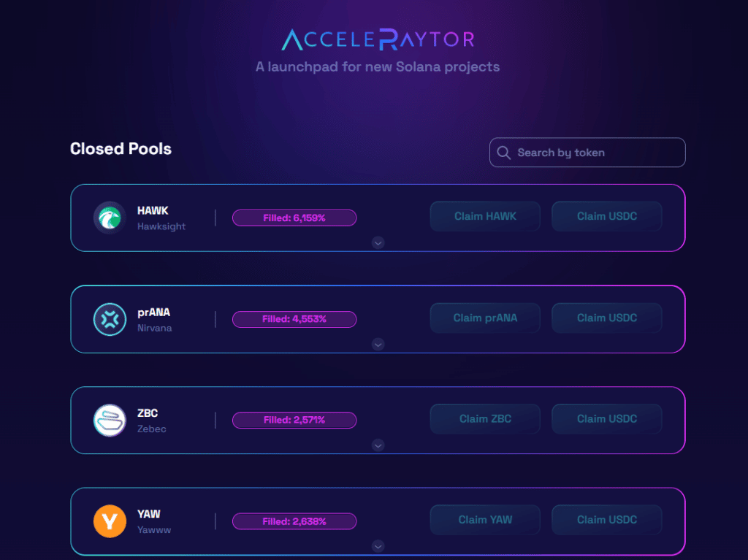Viewport: 748px width, 560px height.
Task: Claim USDC for the Hawksight pool
Action: tap(606, 216)
